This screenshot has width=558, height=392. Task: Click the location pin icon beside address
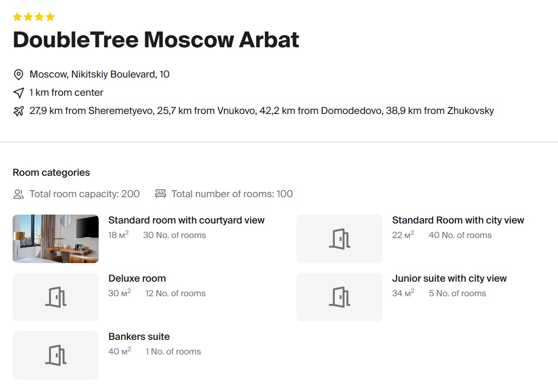pyautogui.click(x=18, y=75)
